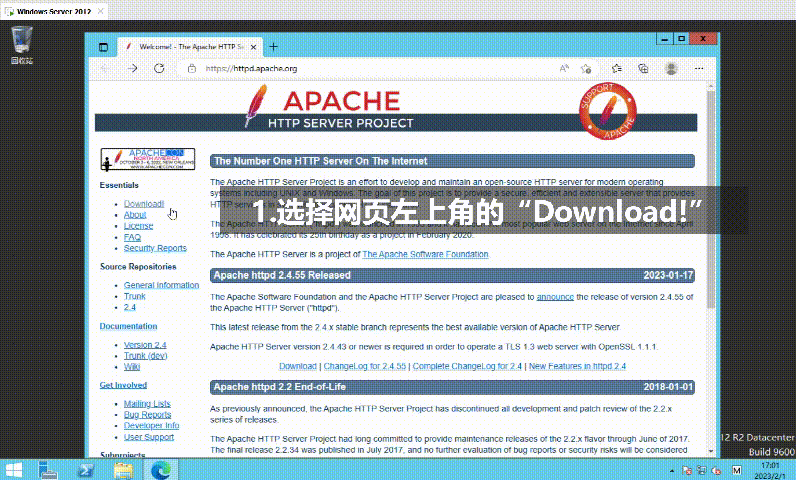Open the Documentation heading link

(x=128, y=326)
